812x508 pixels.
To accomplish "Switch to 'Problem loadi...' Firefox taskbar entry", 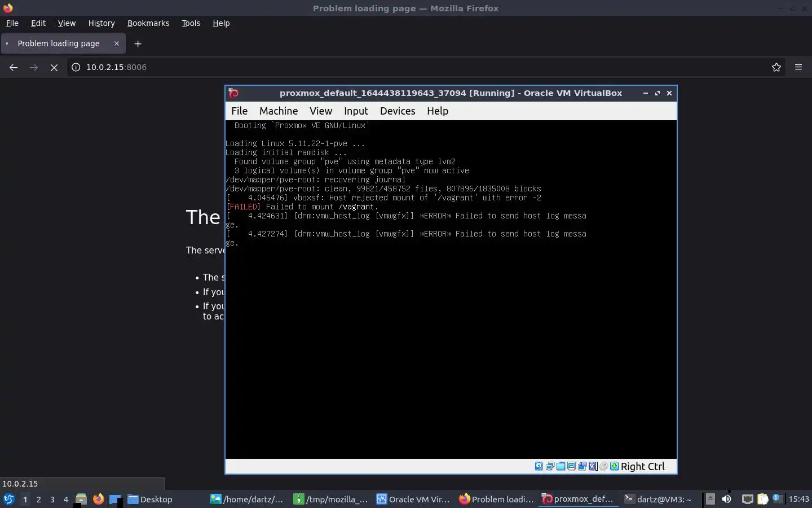I will click(496, 499).
